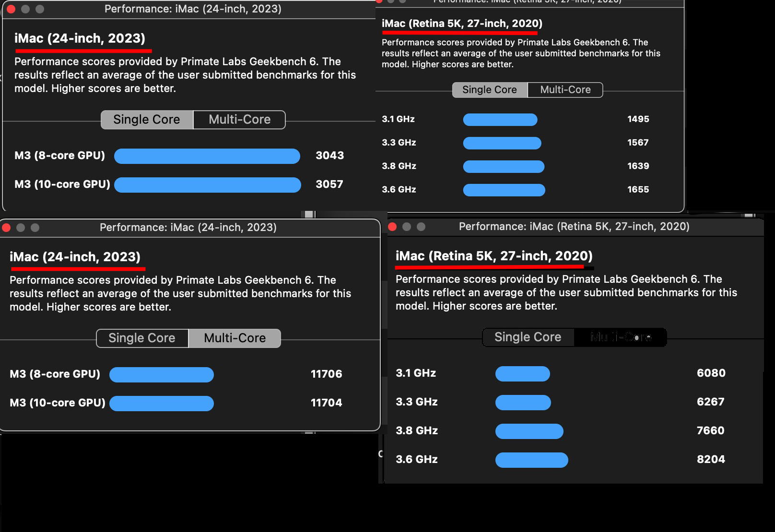
Task: Click the title bar text of the window showing 11706
Action: (x=188, y=228)
